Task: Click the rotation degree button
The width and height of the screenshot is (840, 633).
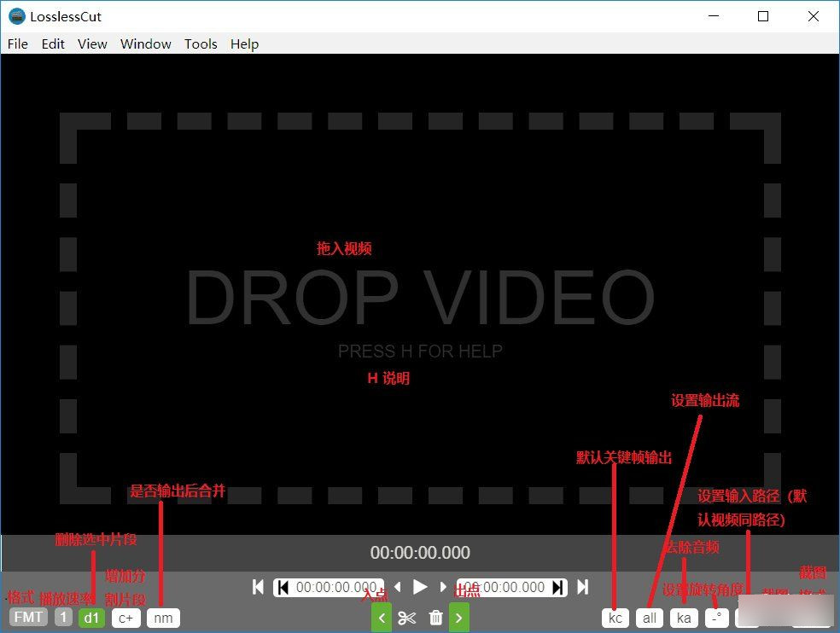Action: 717,618
